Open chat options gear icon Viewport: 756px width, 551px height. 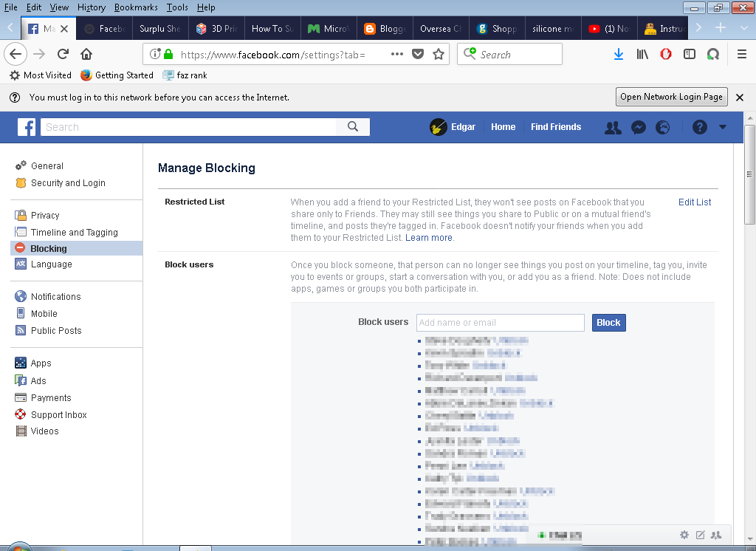[684, 535]
